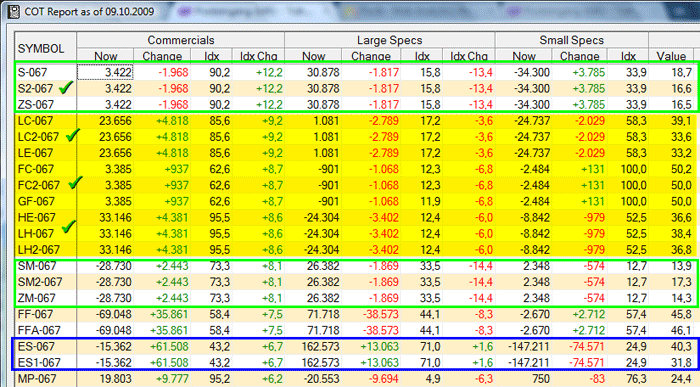700x387 pixels.
Task: Click Large Specs Idx Chg -14,4 in ZM-067 row
Action: click(468, 298)
